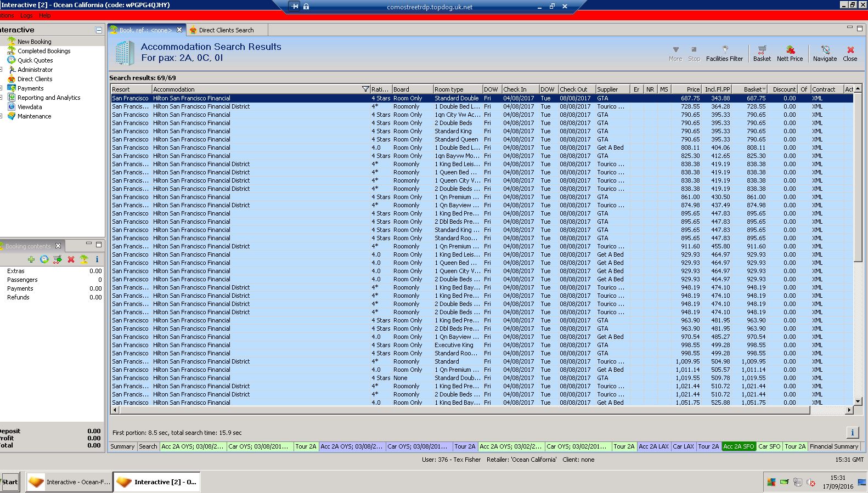Sort results by Supplier column
The height and width of the screenshot is (493, 868).
click(x=612, y=89)
